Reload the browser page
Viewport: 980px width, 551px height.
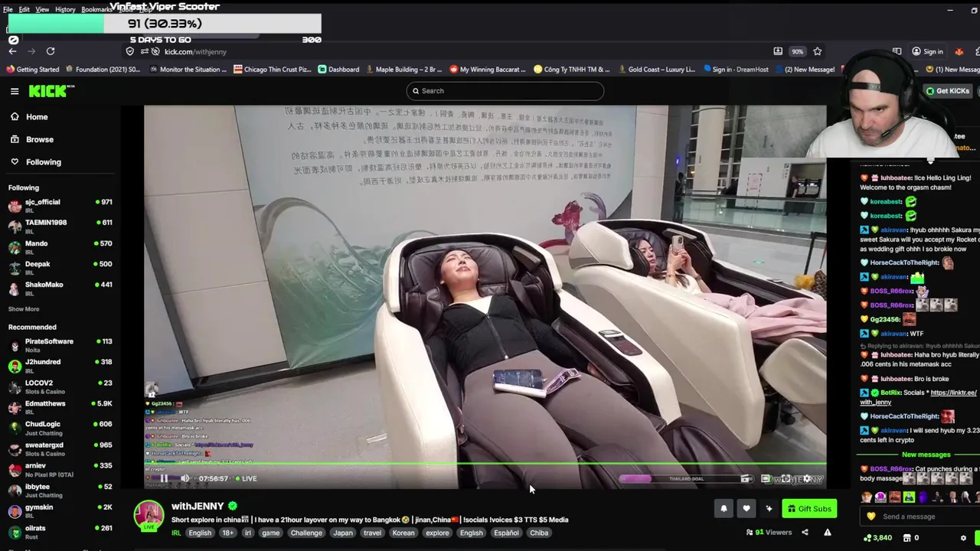click(51, 51)
